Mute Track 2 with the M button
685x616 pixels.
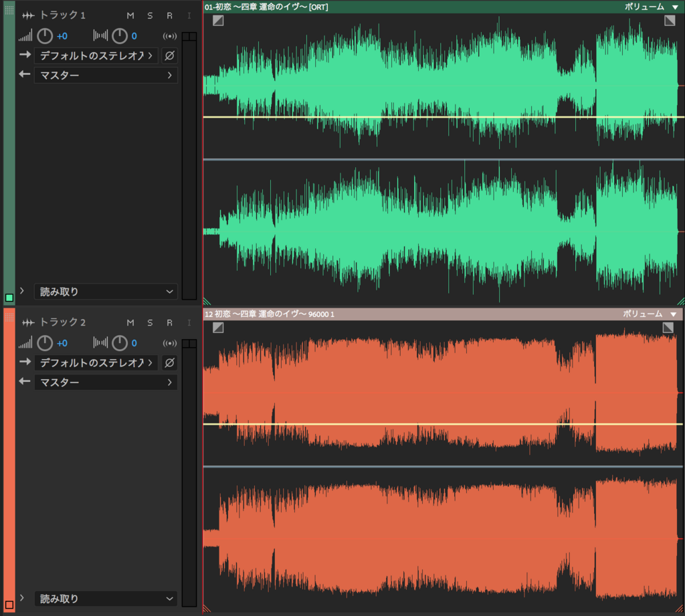point(130,323)
